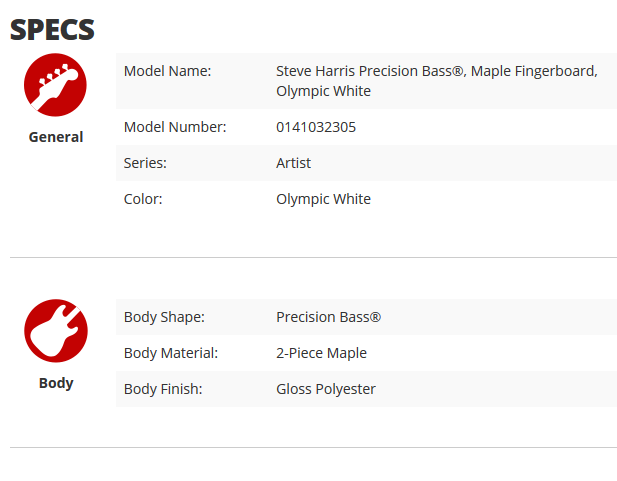Viewport: 617px width, 481px height.
Task: Click the Color label
Action: (x=143, y=199)
